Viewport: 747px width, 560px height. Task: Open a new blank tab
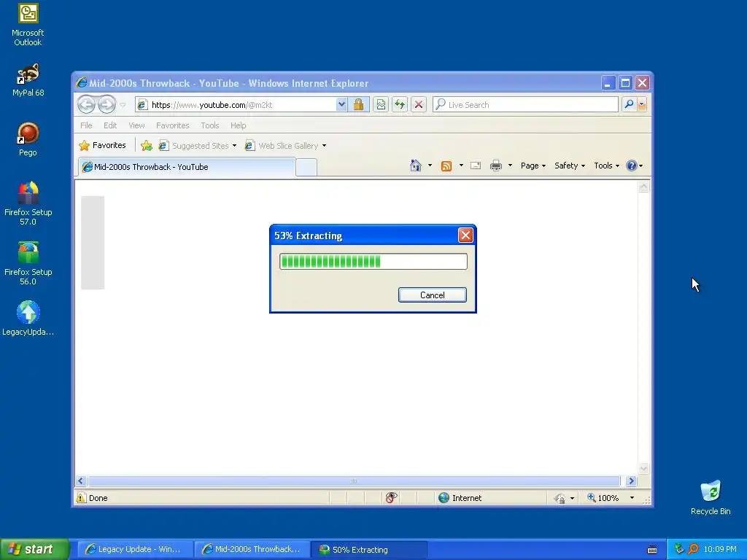(x=306, y=167)
